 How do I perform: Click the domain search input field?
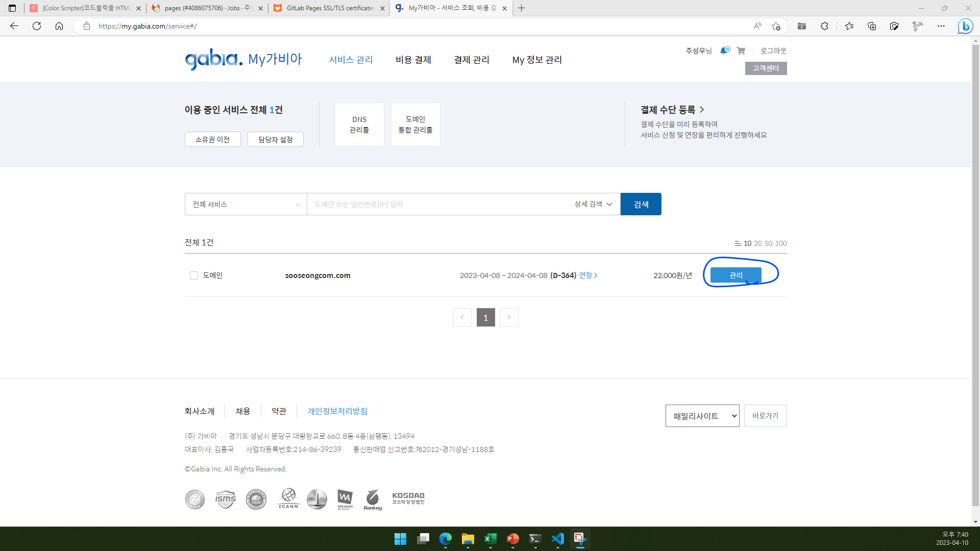click(439, 204)
